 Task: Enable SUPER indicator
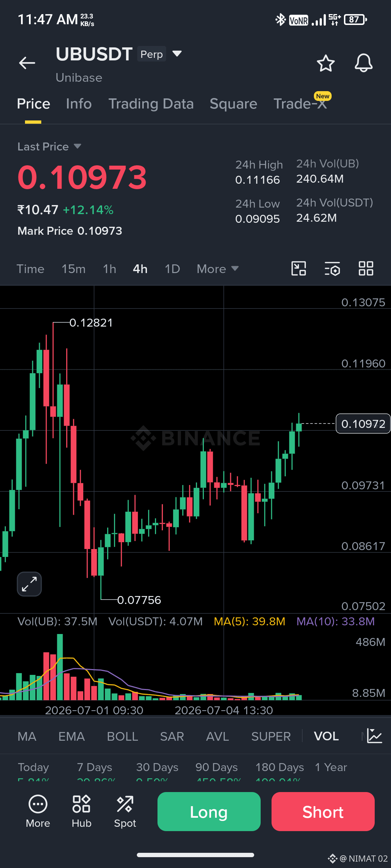[271, 736]
